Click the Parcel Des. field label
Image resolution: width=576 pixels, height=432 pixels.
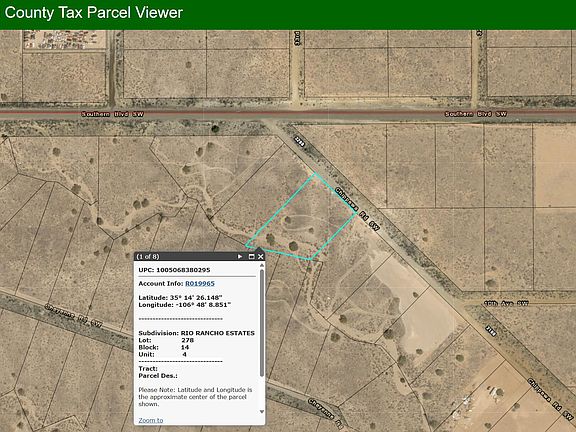point(158,375)
